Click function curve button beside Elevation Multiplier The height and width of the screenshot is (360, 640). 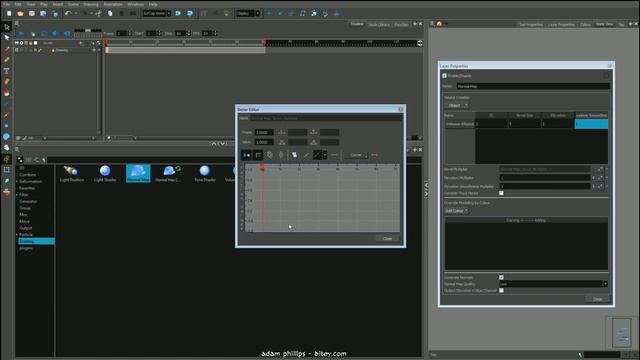tap(600, 178)
